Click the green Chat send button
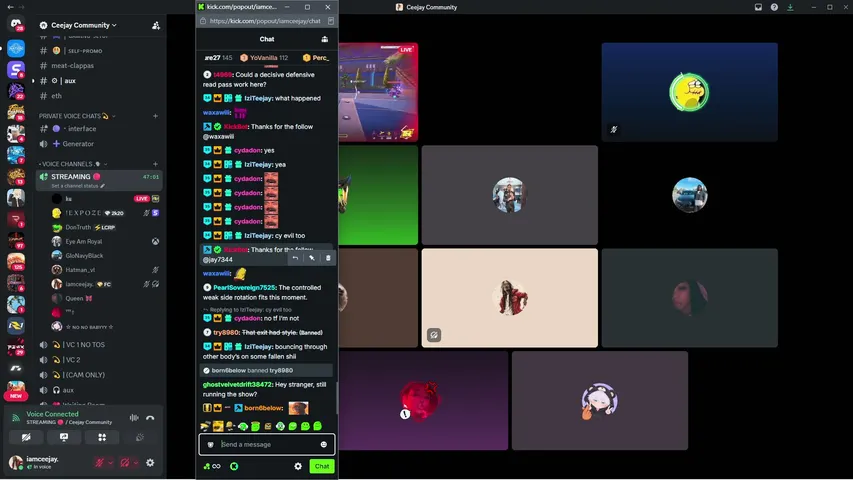 coord(322,466)
